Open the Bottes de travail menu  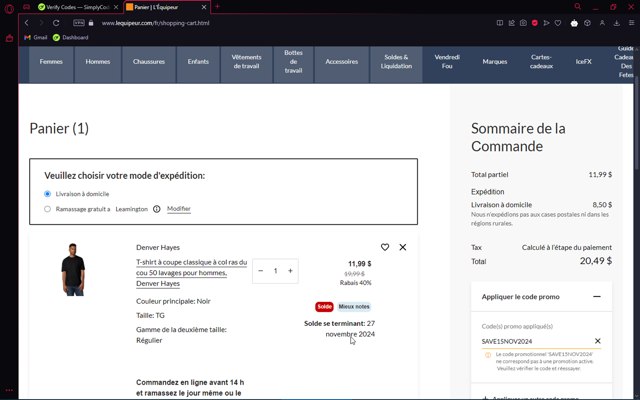[x=293, y=62]
